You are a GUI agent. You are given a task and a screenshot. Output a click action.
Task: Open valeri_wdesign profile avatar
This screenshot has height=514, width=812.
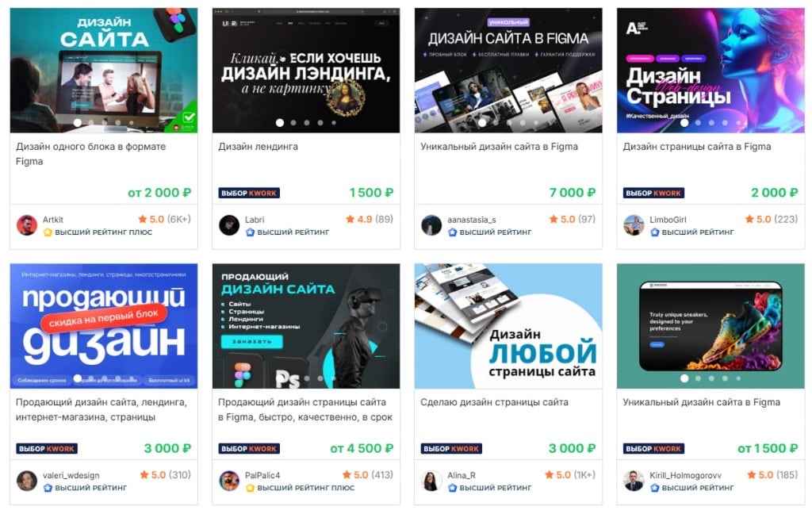[x=26, y=481]
